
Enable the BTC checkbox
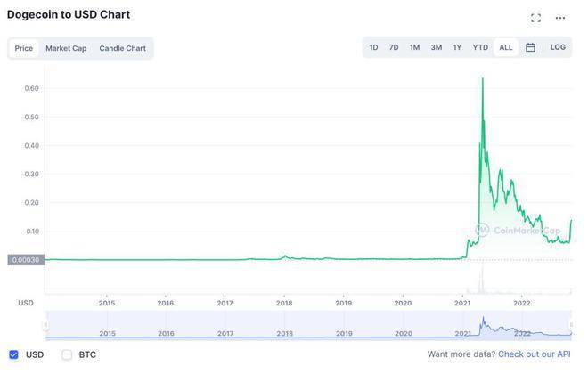click(67, 354)
